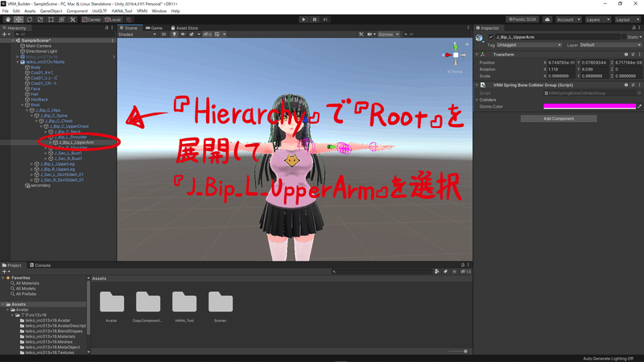Toggle the Center pivot button
644x362 pixels.
pos(91,19)
